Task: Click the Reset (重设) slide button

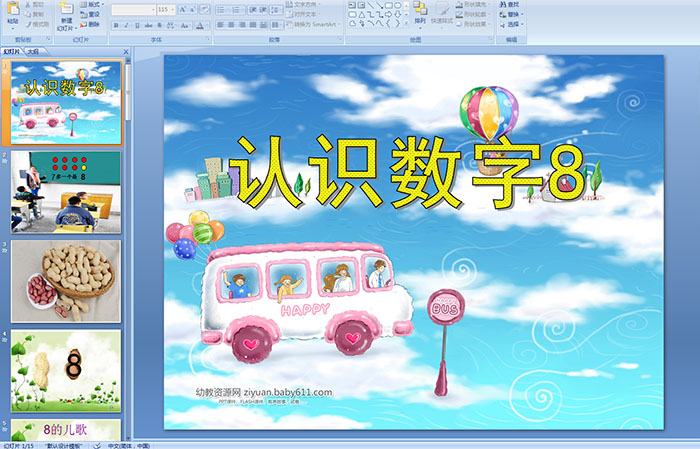Action: click(90, 14)
